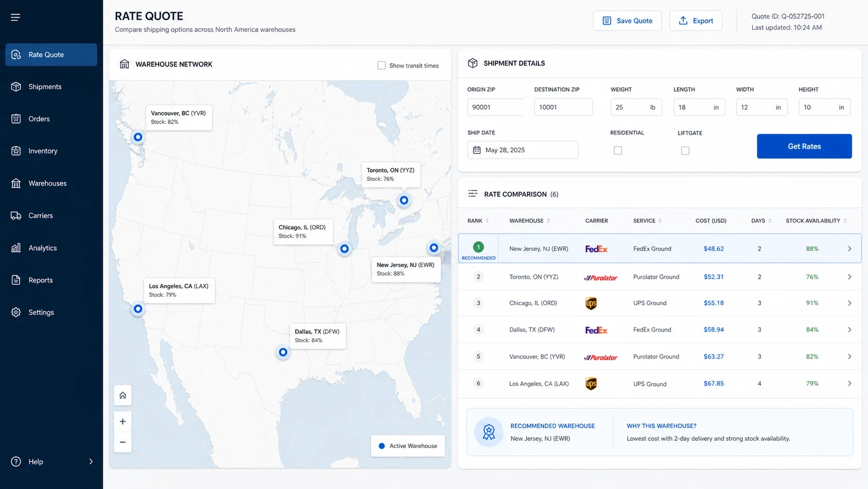Sort table by Days column
Viewport: 868px width, 489px height.
[761, 221]
